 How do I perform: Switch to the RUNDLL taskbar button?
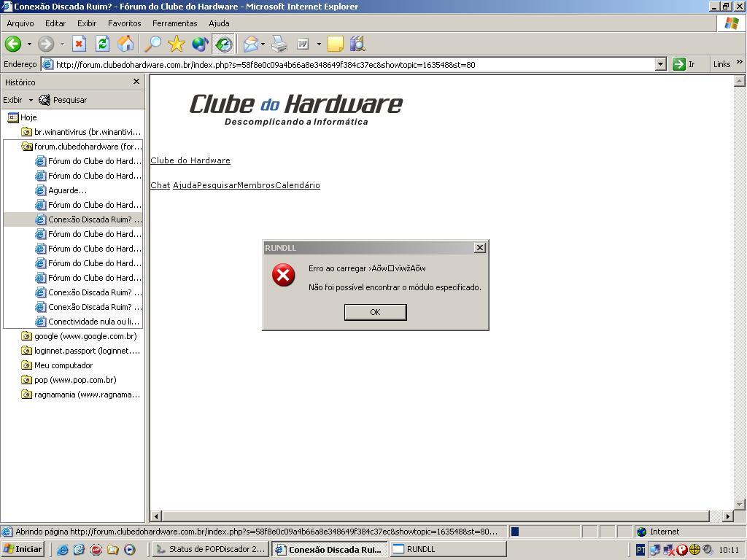[448, 549]
